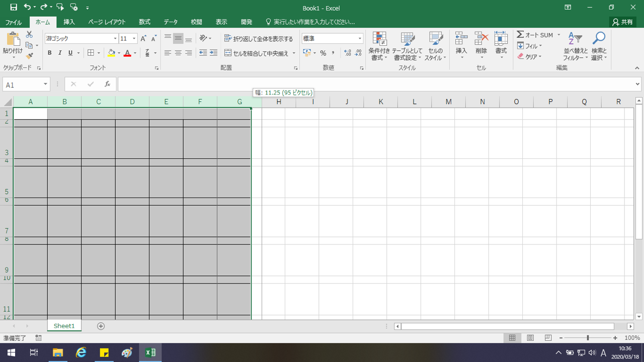Screen dimensions: 644x362
Task: Toggle bottom vertical alignment
Action: (188, 38)
